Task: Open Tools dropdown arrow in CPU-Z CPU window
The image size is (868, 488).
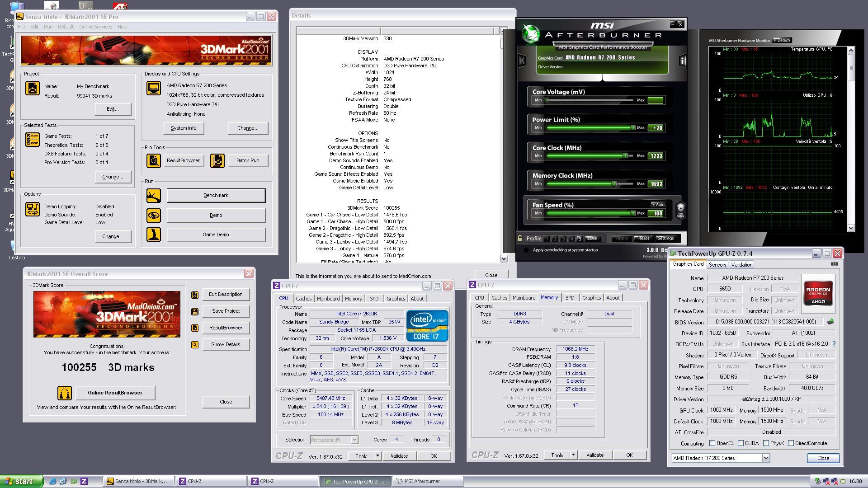Action: (x=377, y=456)
